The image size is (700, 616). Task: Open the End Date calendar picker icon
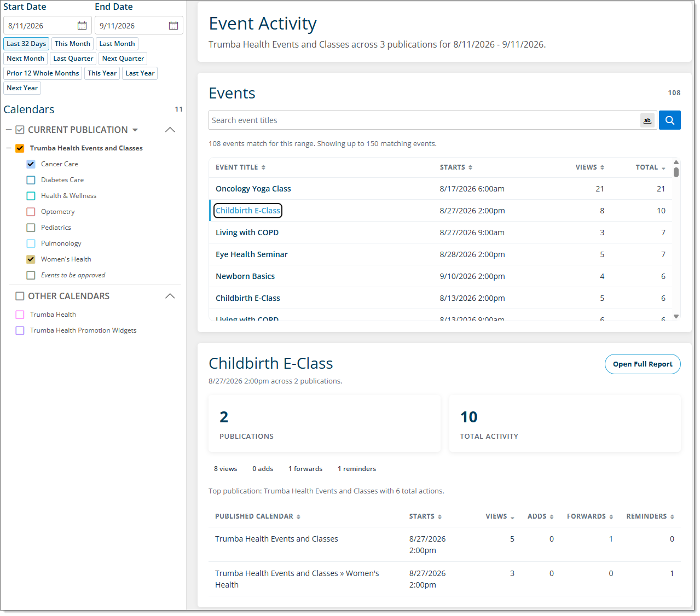pos(173,26)
